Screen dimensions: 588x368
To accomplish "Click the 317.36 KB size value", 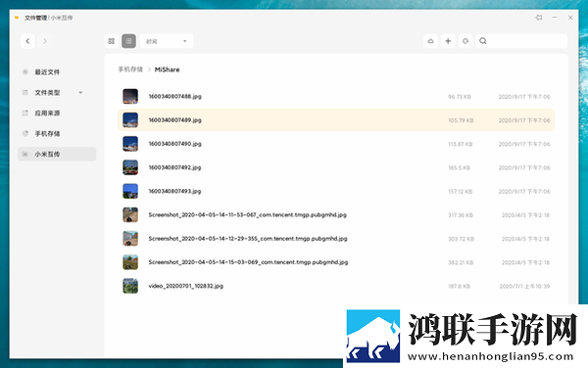I will pos(461,215).
